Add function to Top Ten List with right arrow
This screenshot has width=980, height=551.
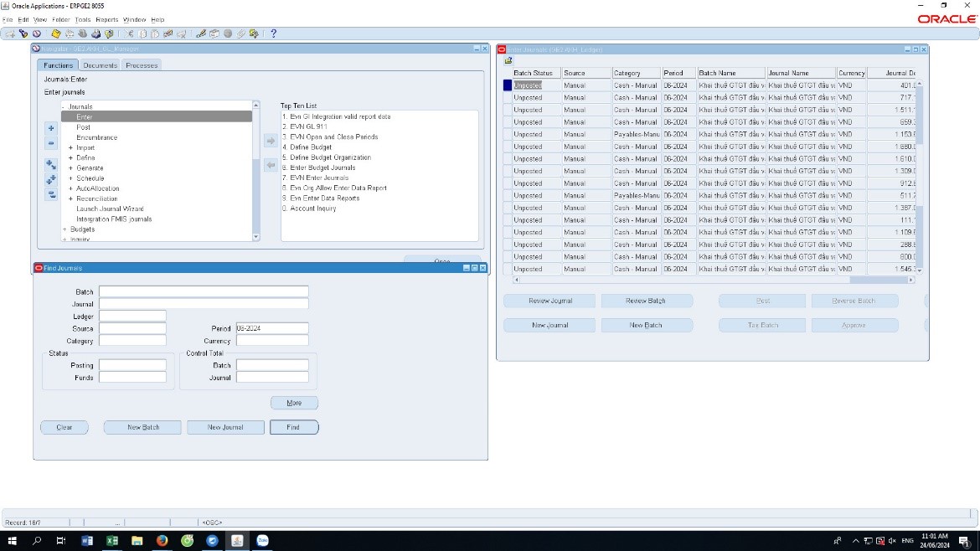(x=271, y=141)
